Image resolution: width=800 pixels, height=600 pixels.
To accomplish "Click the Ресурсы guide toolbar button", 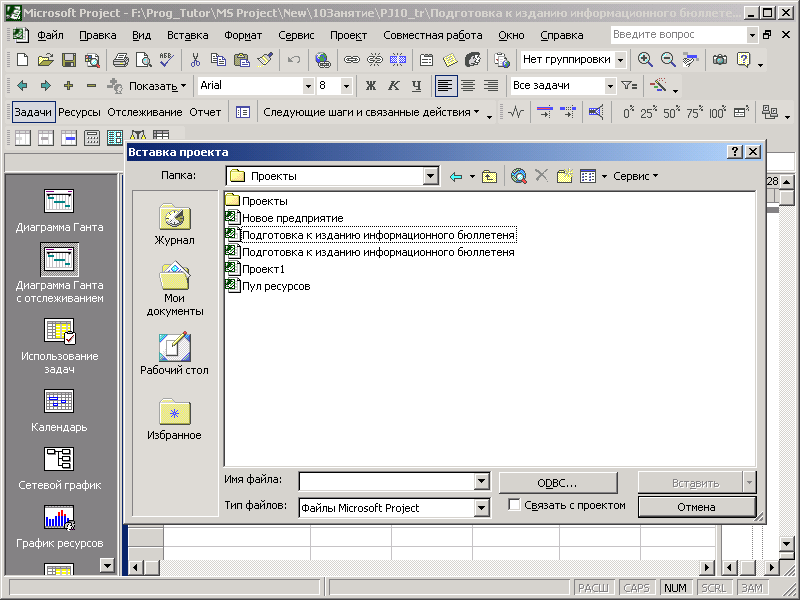I will 79,112.
